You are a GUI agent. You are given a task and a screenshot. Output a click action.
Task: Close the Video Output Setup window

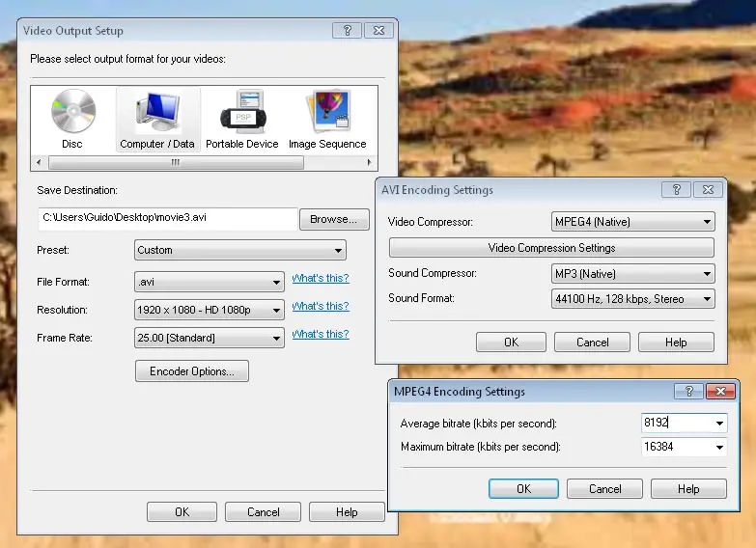point(378,30)
